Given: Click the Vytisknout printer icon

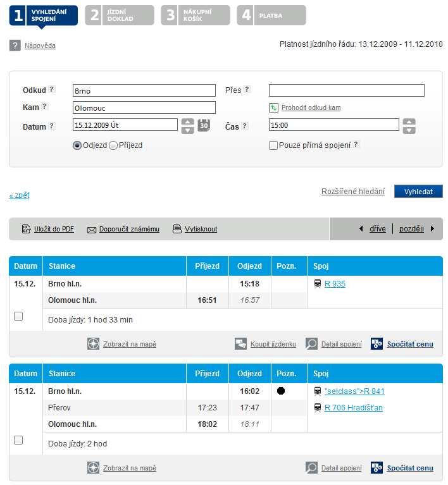Looking at the screenshot, I should point(177,229).
